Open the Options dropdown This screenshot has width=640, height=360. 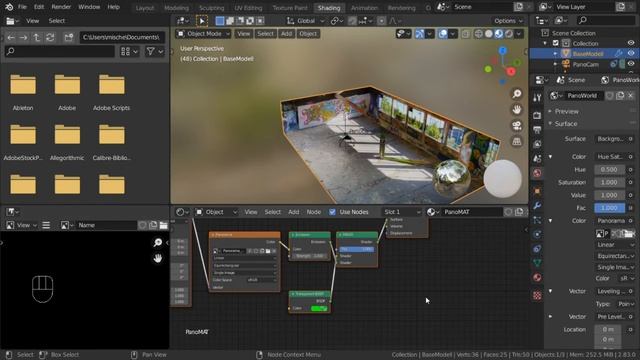(508, 21)
